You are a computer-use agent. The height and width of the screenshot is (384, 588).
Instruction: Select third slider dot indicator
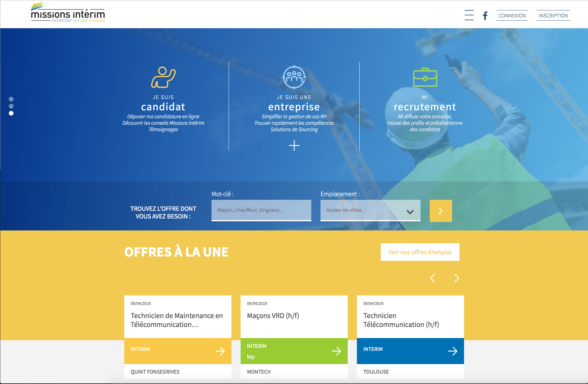[11, 113]
